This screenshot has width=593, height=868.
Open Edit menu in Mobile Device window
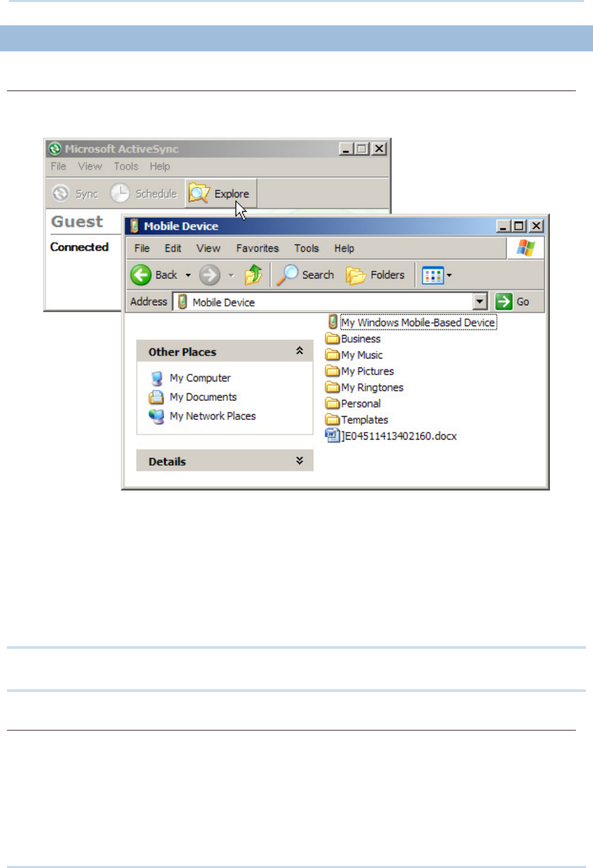tap(173, 248)
